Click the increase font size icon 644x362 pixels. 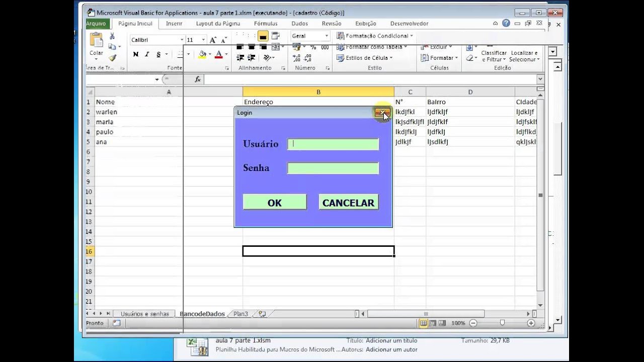213,40
